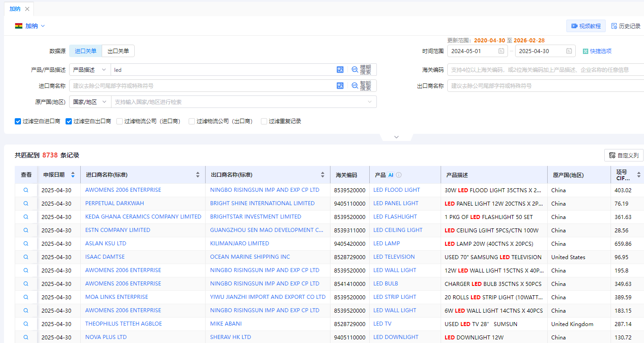Image resolution: width=644 pixels, height=343 pixels.
Task: Uncheck 过滤空白进口商 checkbox
Action: point(18,121)
